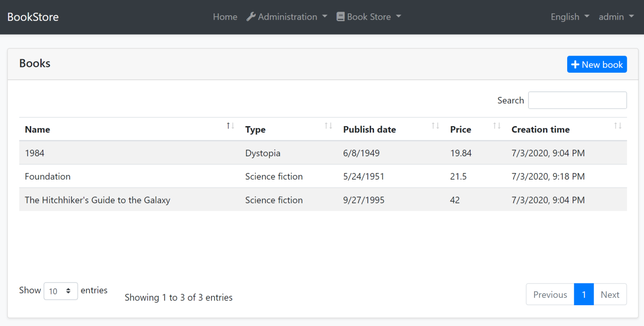Click the BookStore brand link
Screen dimensions: 644x326
pos(33,17)
